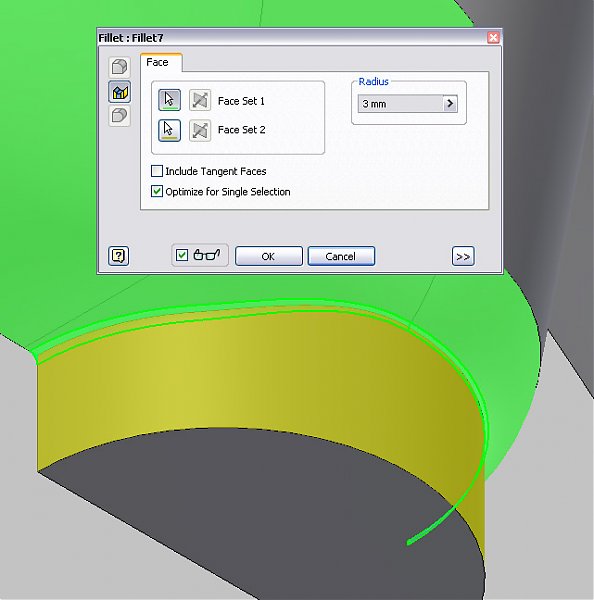Close the Fillet dialog window
Viewport: 594px width, 600px height.
tap(493, 38)
